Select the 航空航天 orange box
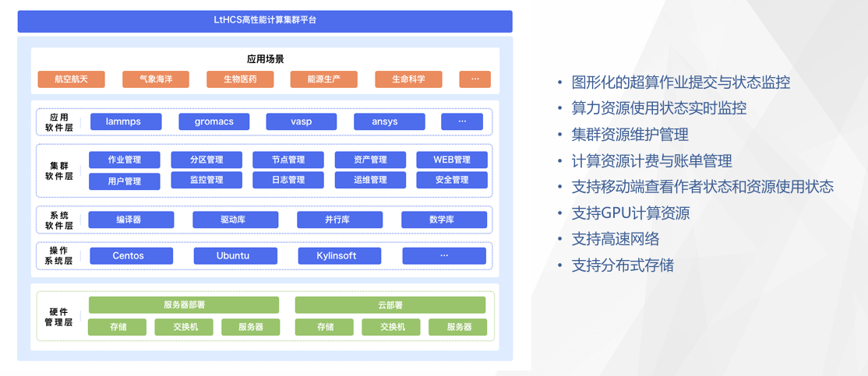 coord(71,79)
